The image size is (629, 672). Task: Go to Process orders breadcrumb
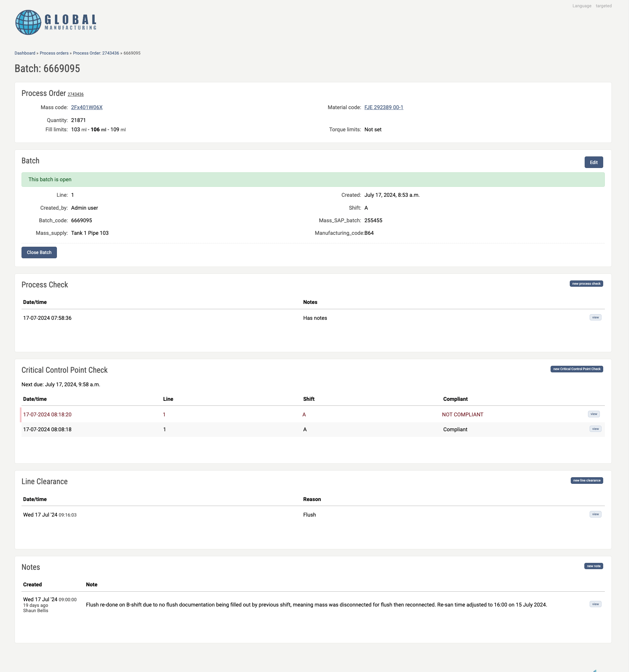pyautogui.click(x=54, y=53)
